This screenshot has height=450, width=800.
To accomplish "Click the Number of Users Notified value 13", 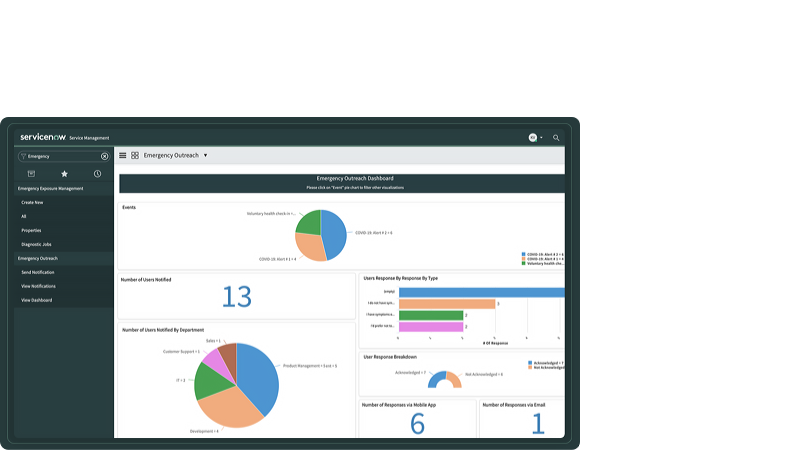I will 237,297.
